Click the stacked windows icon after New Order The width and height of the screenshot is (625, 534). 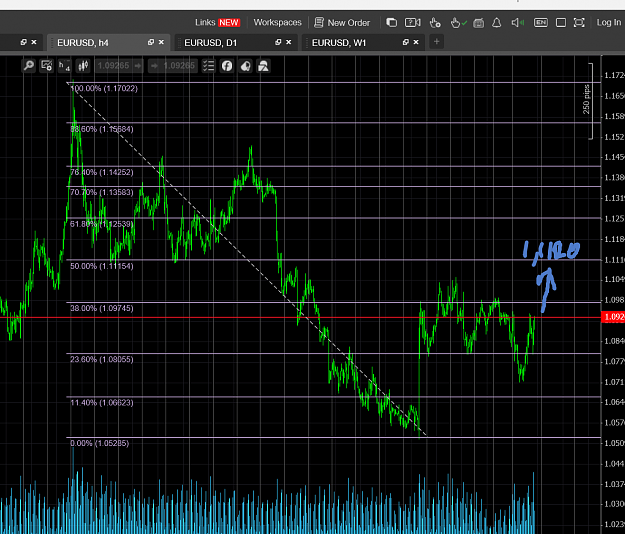pyautogui.click(x=391, y=23)
